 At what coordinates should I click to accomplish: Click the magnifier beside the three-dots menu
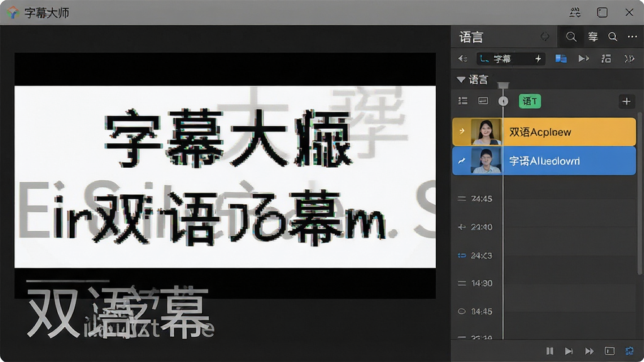(613, 37)
